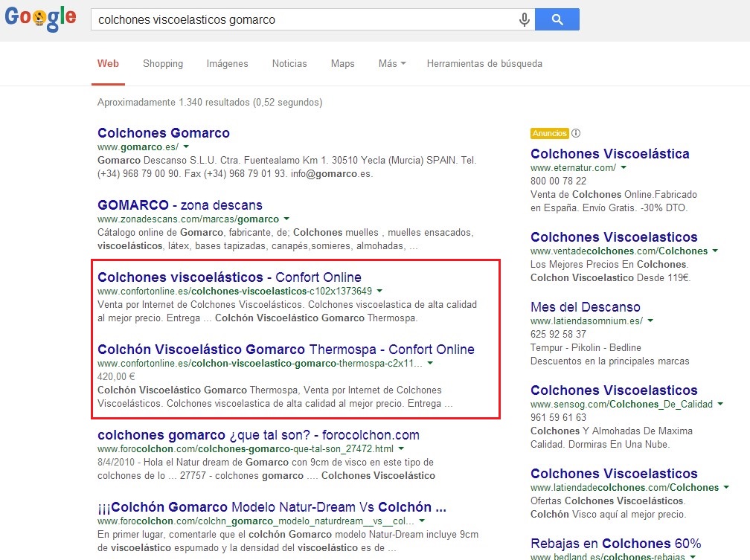This screenshot has width=750, height=560.
Task: Expand arrow beside latiendasomnium.es URL
Action: coord(650,321)
